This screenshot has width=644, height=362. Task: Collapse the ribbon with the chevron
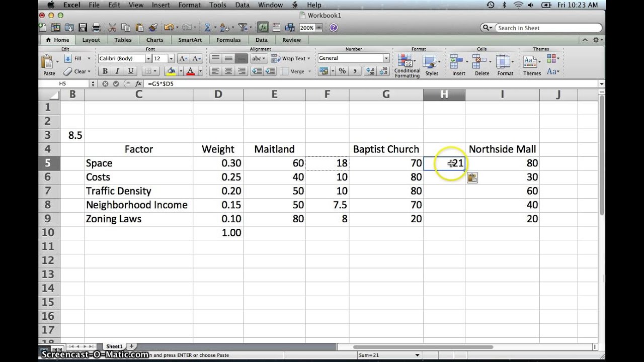[x=585, y=40]
